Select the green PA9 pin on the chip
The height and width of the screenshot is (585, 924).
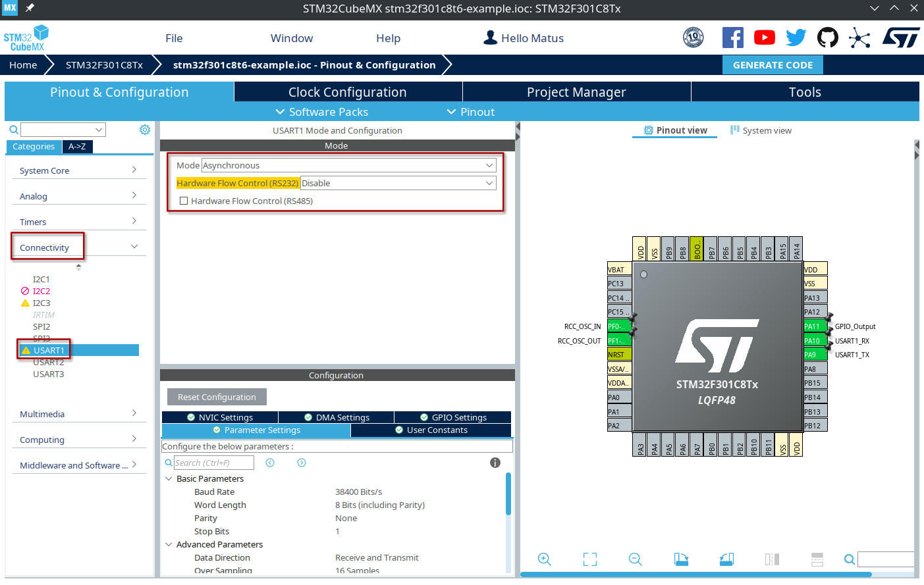pos(809,354)
